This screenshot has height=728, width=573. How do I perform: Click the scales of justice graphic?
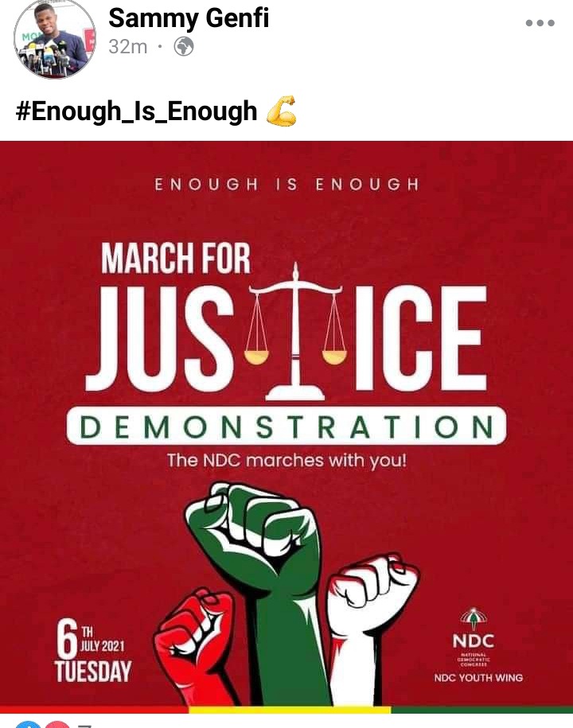pyautogui.click(x=295, y=332)
